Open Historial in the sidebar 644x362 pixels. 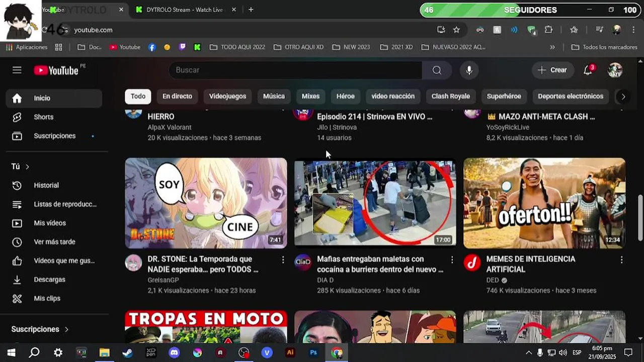(x=54, y=185)
